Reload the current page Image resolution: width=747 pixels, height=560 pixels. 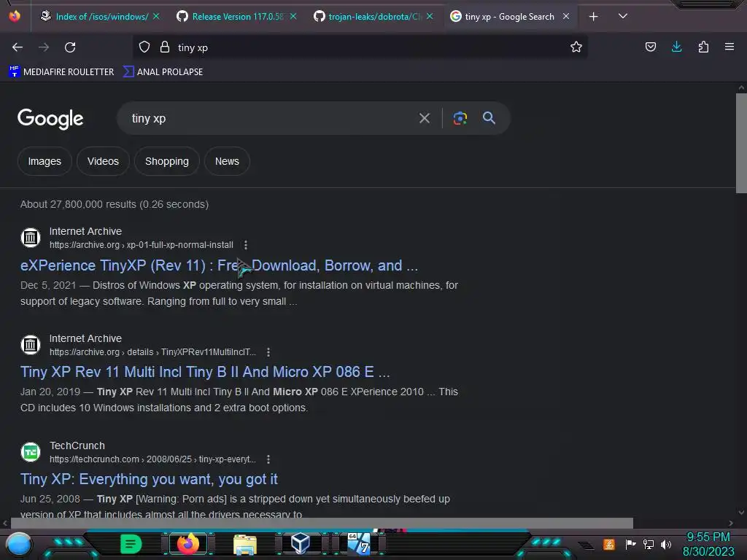[x=70, y=47]
